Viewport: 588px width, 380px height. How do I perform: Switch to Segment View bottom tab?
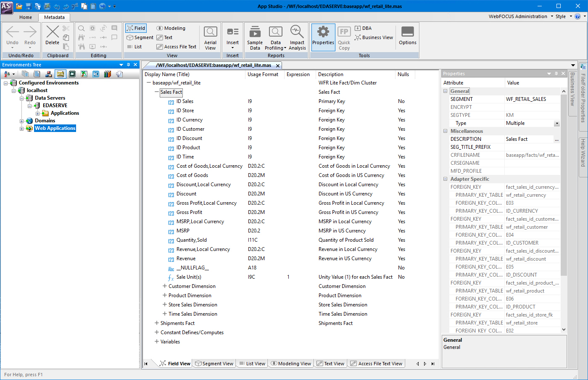pyautogui.click(x=214, y=364)
